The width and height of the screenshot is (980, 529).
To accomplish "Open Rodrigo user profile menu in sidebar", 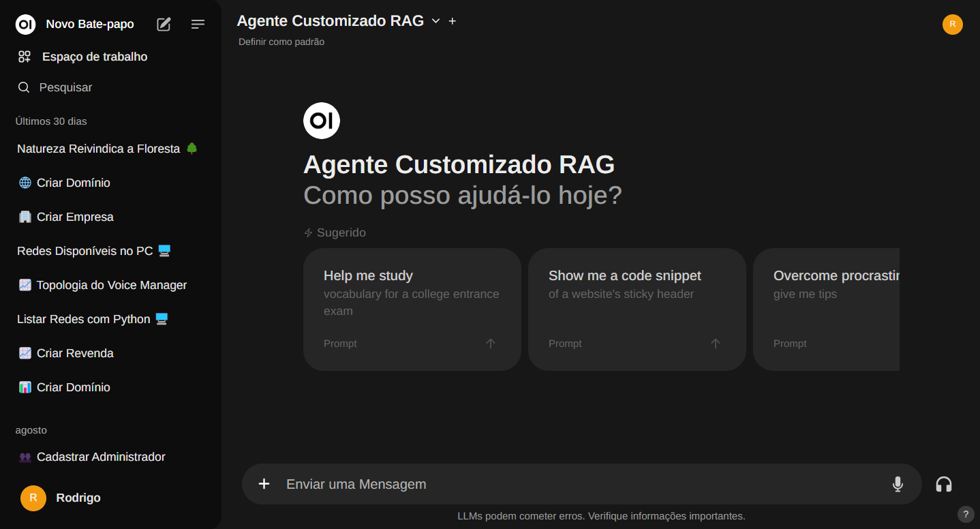I will pyautogui.click(x=78, y=498).
